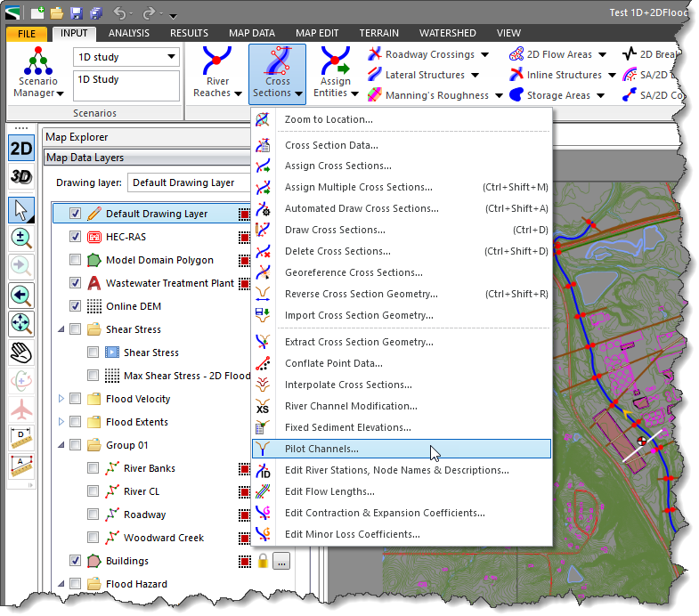699x616 pixels.
Task: Click the Zoom Previous back-arrow tool
Action: 21,295
